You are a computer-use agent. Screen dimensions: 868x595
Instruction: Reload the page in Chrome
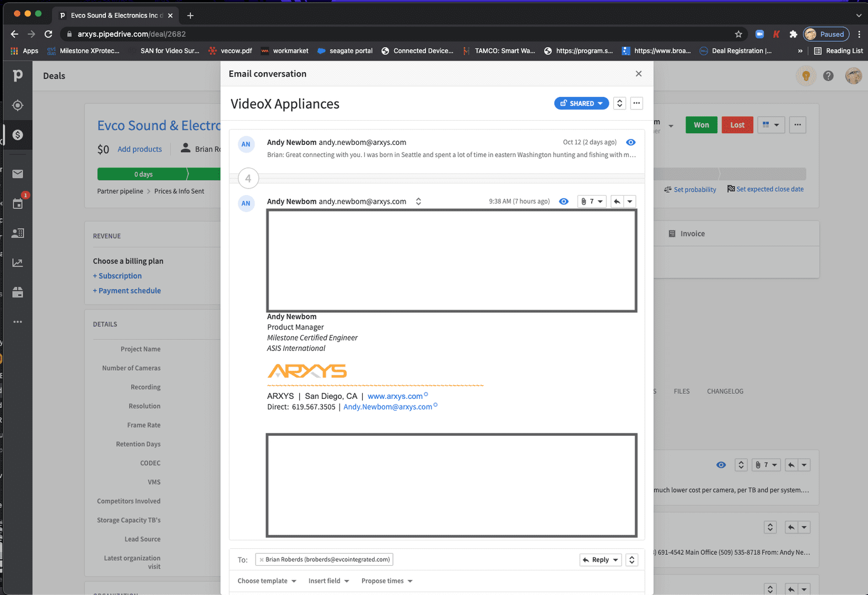(x=48, y=34)
